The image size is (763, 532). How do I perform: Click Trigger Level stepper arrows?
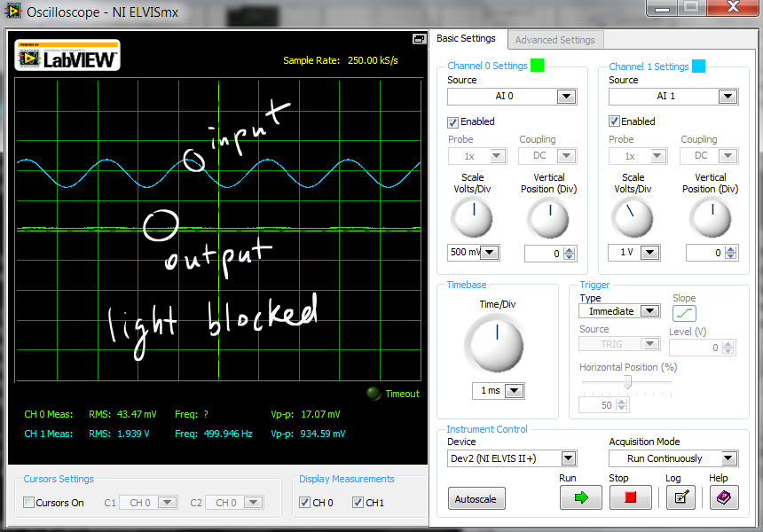[728, 348]
